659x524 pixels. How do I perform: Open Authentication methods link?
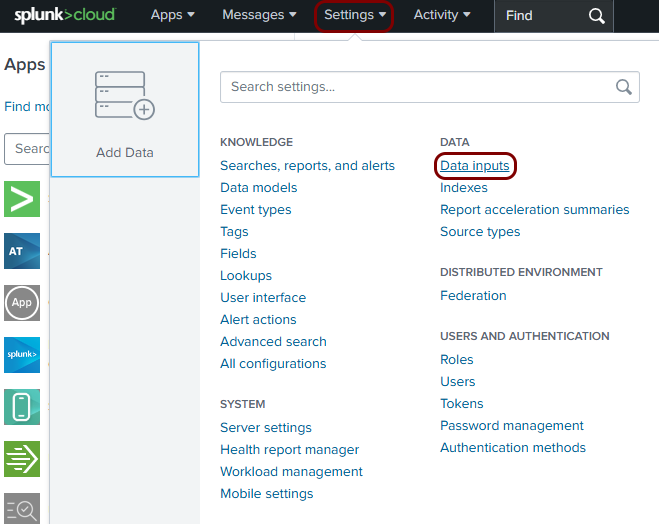513,448
